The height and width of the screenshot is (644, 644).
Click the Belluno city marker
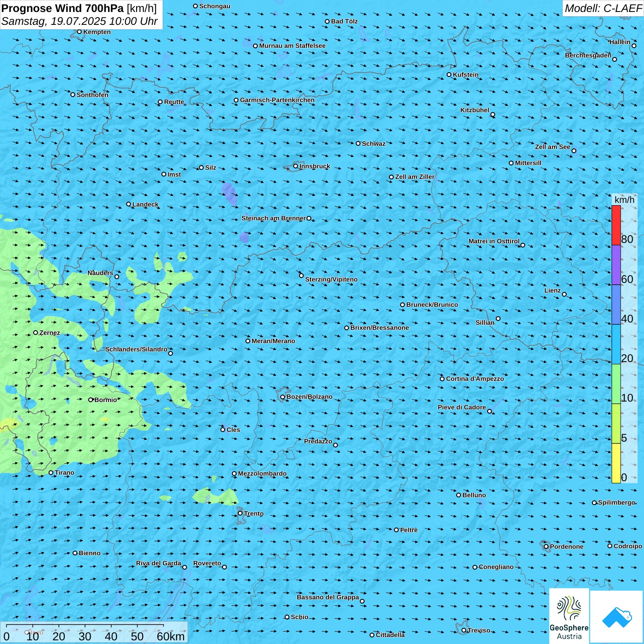[x=459, y=495]
